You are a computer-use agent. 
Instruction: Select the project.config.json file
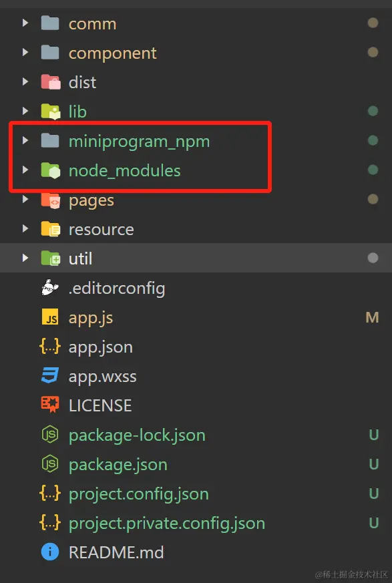[x=196, y=494]
